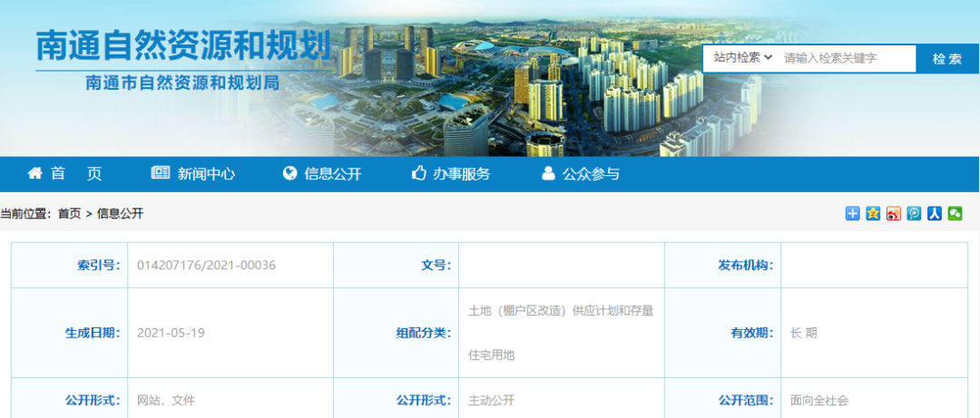Click the 发布机构 label cell
Viewport: 980px width, 418px height.
(722, 265)
